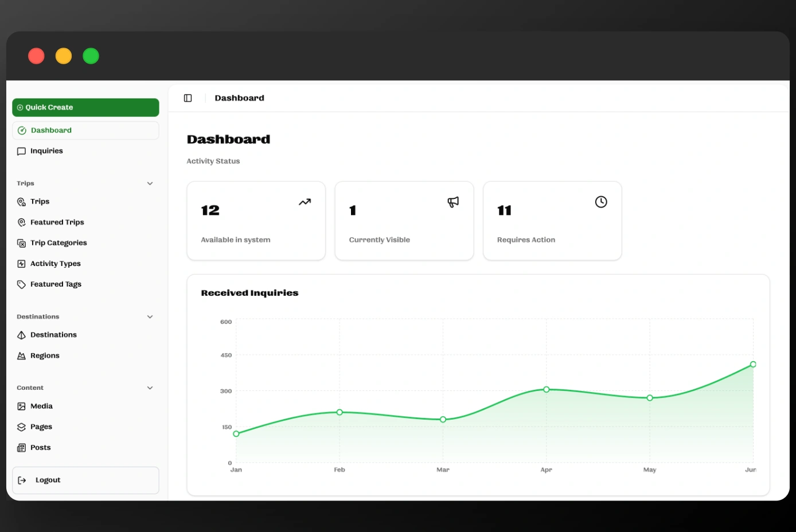Screen dimensions: 796x532
Task: Open the Dashboard menu item
Action: tap(85, 130)
